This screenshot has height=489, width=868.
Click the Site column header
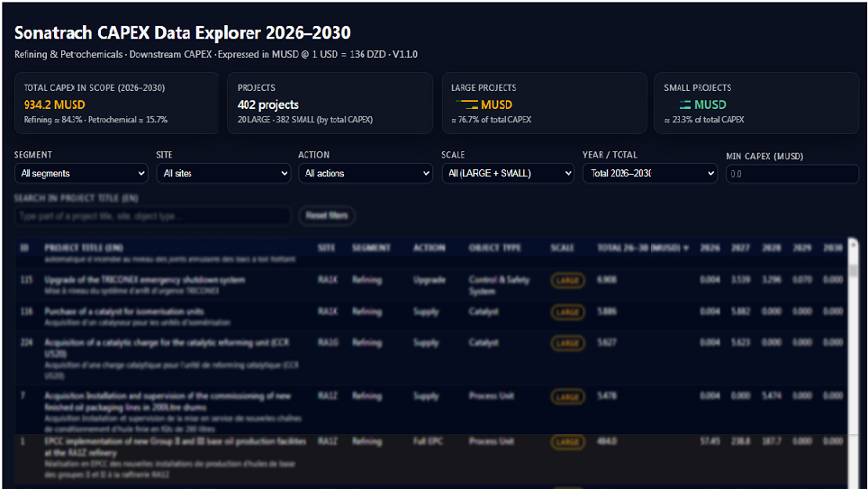327,248
